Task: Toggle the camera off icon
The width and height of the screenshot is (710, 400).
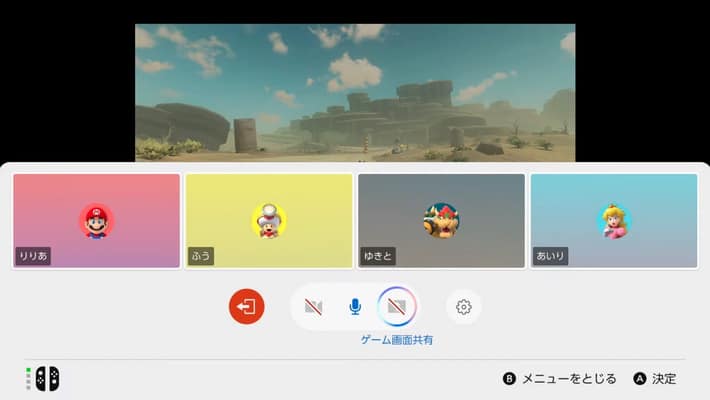Action: pos(313,306)
